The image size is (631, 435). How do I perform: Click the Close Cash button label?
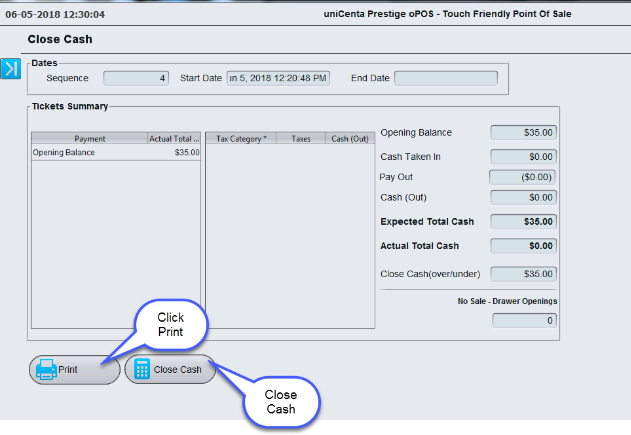177,369
